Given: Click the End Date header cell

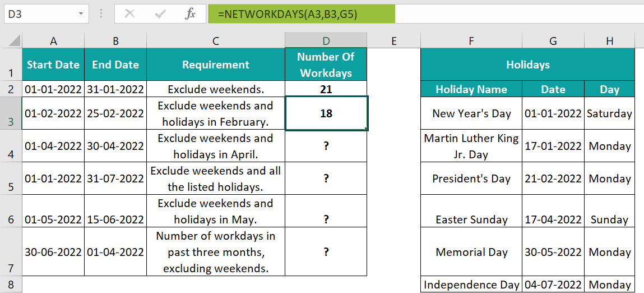Looking at the screenshot, I should click(x=115, y=64).
